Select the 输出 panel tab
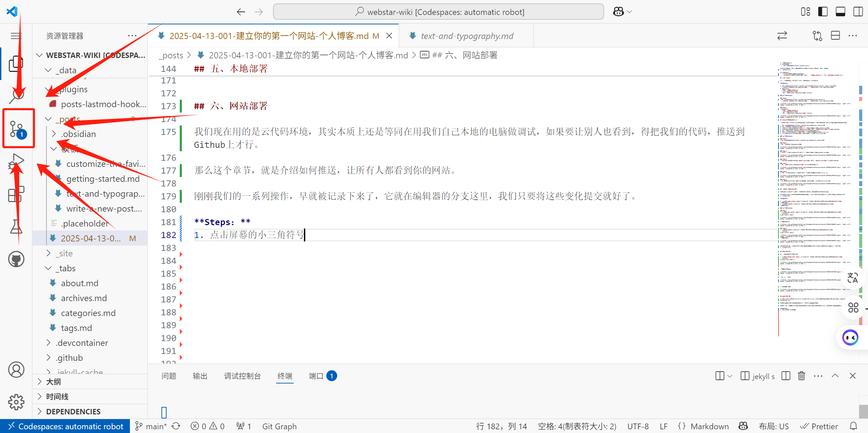The height and width of the screenshot is (433, 868). coord(200,376)
